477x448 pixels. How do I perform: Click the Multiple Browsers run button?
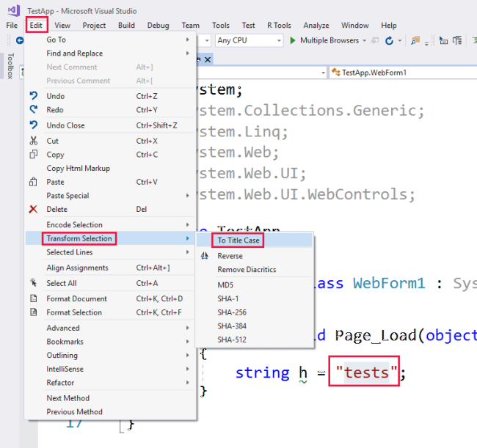[324, 40]
